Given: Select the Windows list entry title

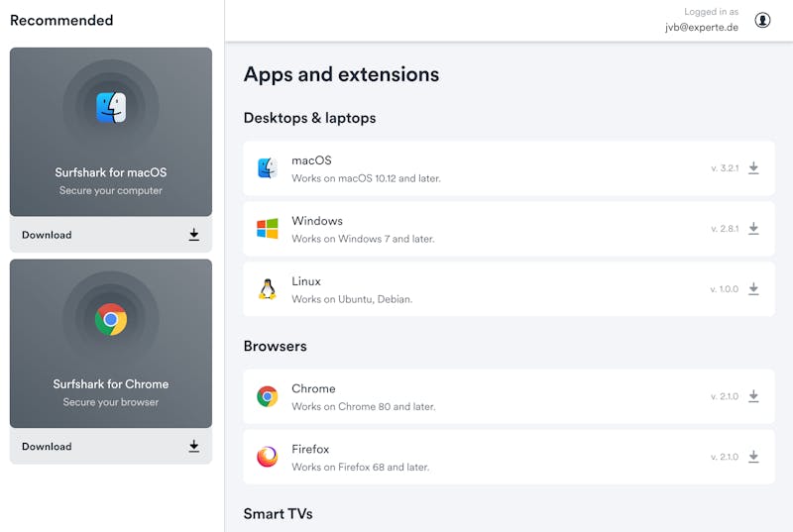Looking at the screenshot, I should point(317,221).
